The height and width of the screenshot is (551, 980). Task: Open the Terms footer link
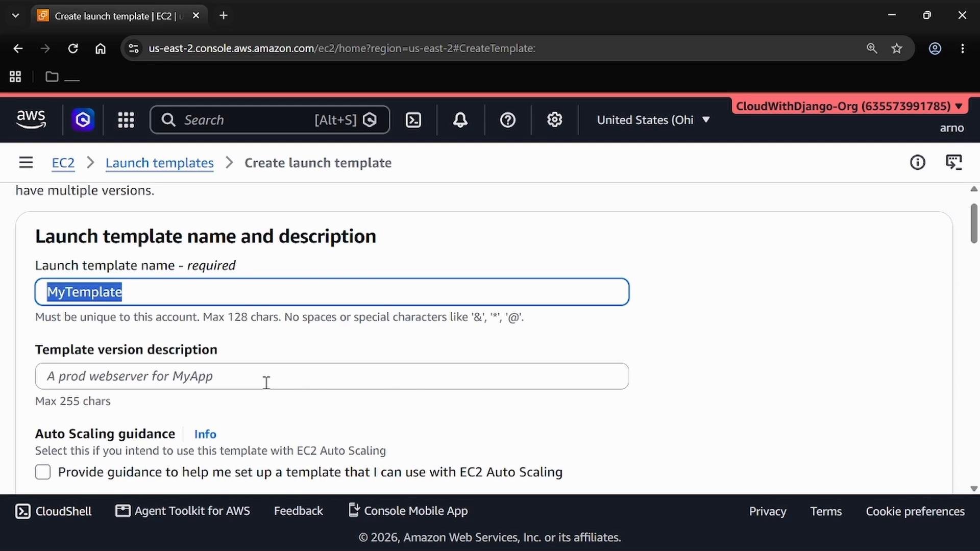click(826, 512)
